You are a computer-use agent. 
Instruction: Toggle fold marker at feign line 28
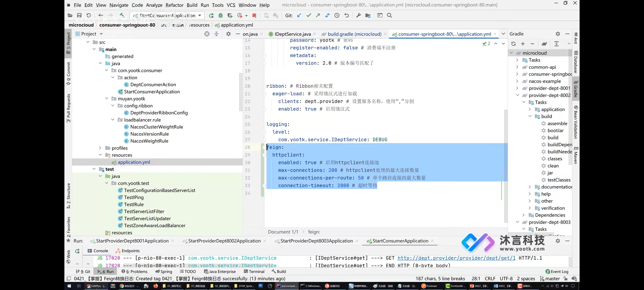pyautogui.click(x=264, y=147)
